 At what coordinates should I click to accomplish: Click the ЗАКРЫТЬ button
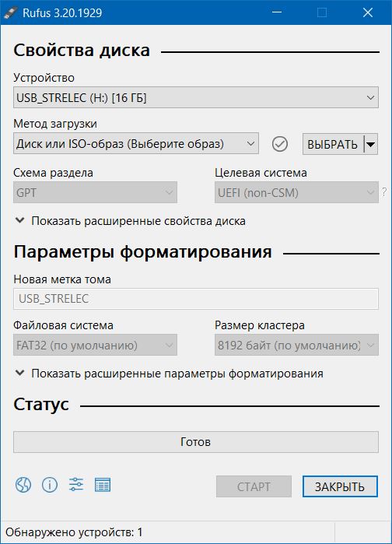click(340, 486)
